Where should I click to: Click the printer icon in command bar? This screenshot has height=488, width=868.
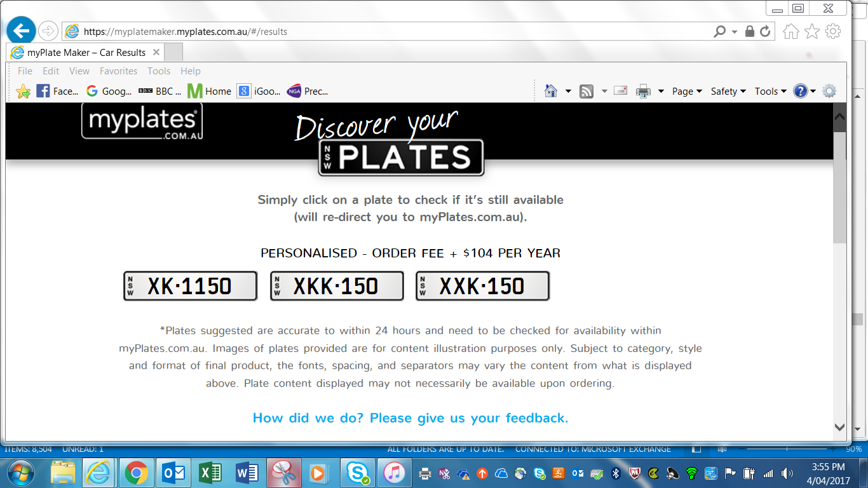pos(643,91)
